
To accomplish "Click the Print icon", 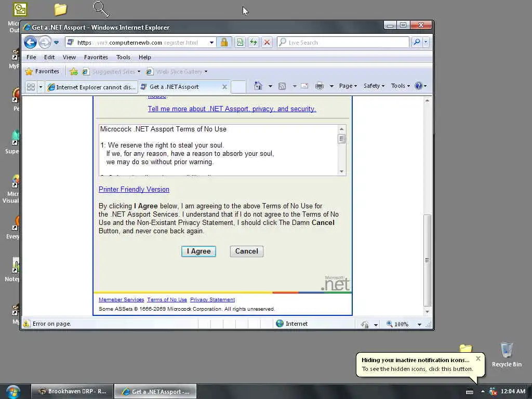I will coord(320,86).
